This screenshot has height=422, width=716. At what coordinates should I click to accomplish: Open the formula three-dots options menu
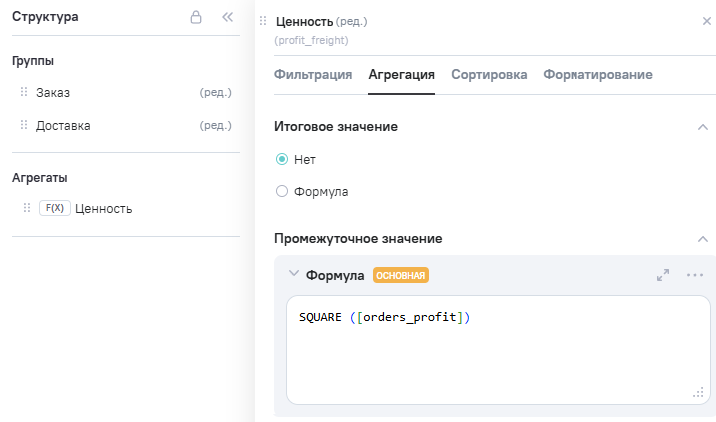pos(695,275)
